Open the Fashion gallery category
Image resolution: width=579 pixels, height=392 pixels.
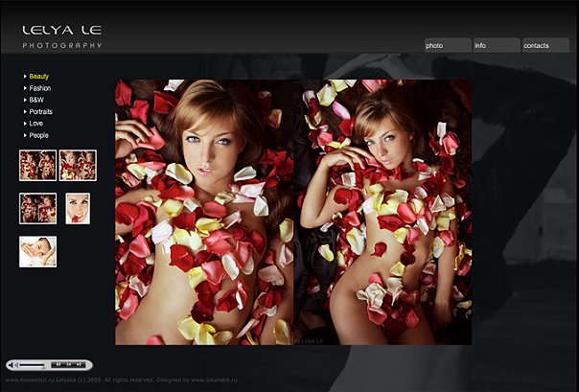(39, 88)
